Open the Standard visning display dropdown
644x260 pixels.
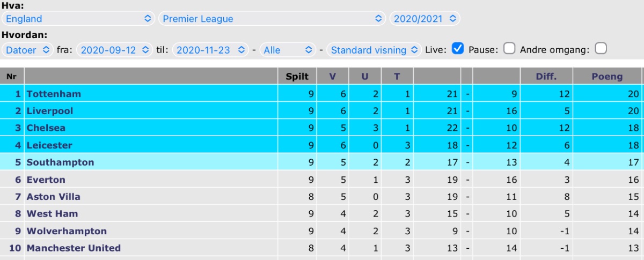click(374, 50)
